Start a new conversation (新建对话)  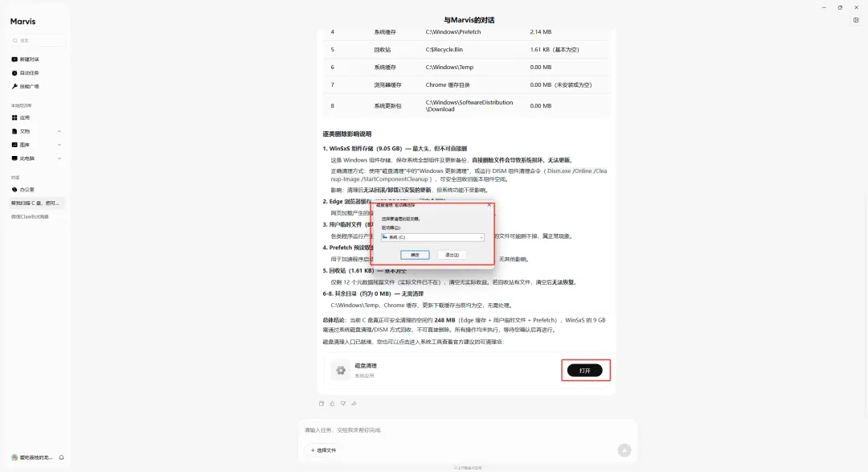[x=26, y=60]
